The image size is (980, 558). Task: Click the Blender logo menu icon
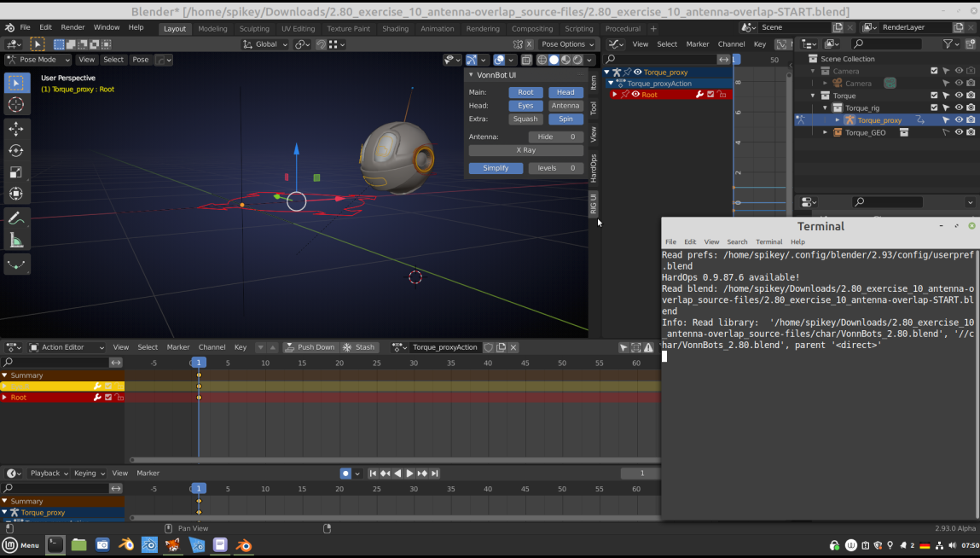click(x=9, y=27)
